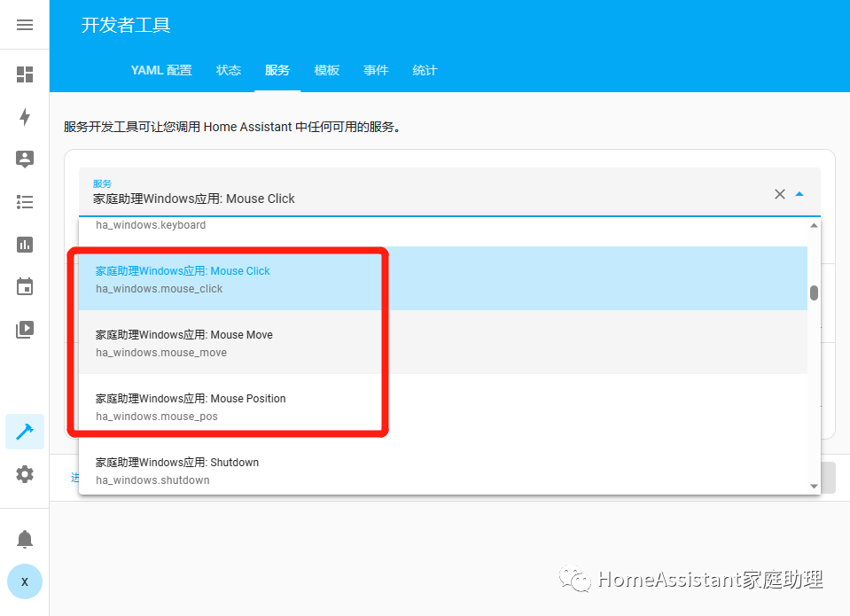Screen dimensions: 850x616
Task: Open the Map person icon
Action: 25,159
